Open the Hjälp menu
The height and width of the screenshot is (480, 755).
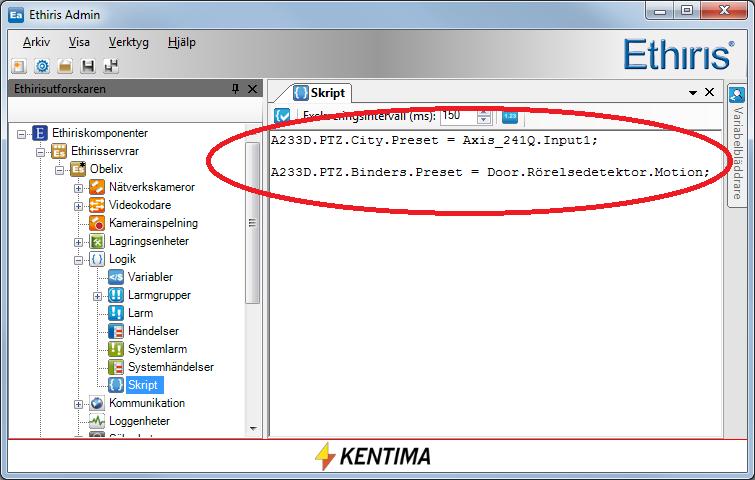coord(182,42)
